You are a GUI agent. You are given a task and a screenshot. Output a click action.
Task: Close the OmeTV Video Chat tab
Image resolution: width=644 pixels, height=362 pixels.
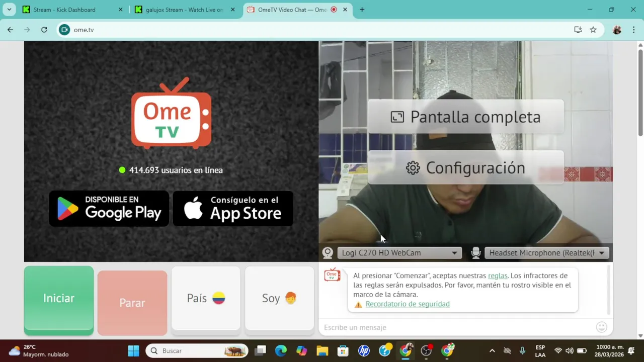point(345,10)
